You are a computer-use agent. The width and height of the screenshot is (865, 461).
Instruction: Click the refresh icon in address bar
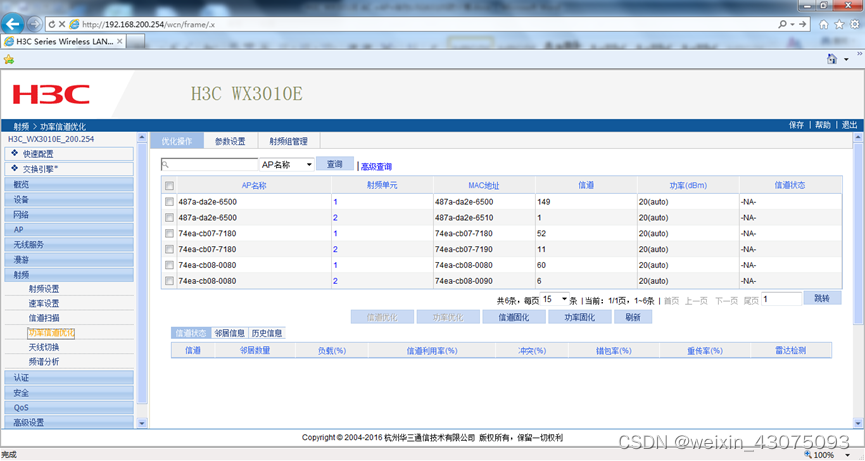52,24
